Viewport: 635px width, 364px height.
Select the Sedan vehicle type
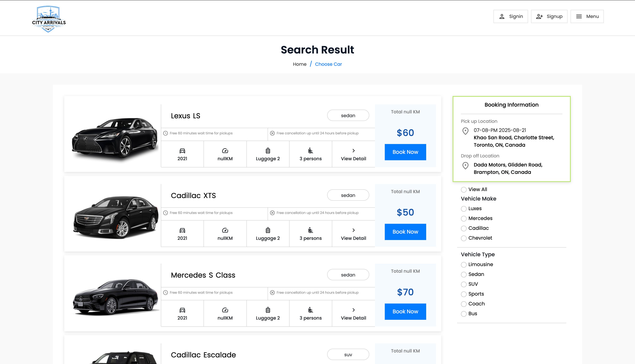click(x=464, y=274)
